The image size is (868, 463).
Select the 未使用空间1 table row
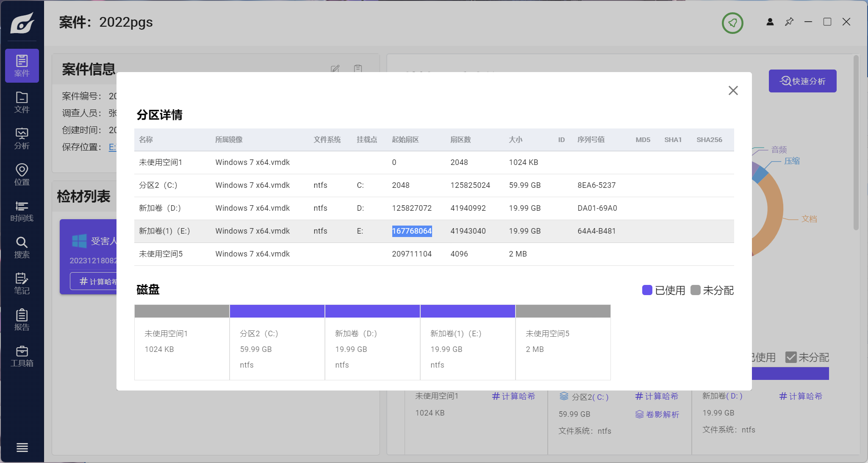(x=434, y=162)
